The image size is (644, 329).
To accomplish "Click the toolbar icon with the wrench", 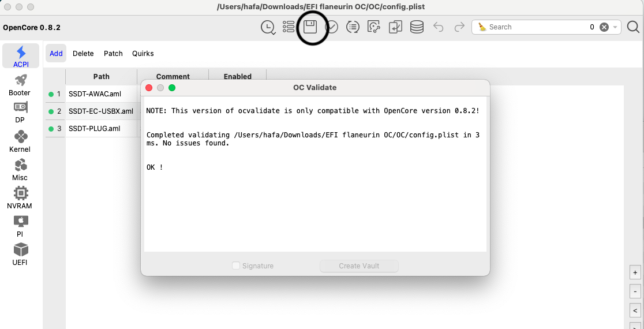I will (x=373, y=27).
